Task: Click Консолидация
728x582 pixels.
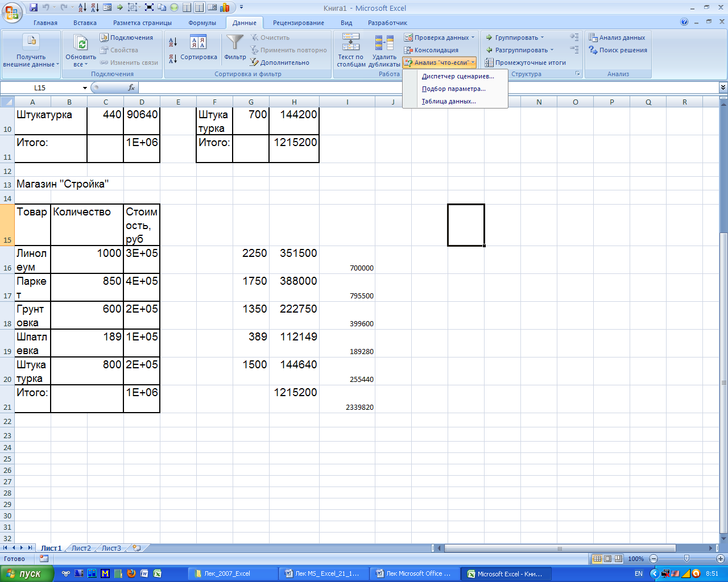Action: (x=431, y=50)
